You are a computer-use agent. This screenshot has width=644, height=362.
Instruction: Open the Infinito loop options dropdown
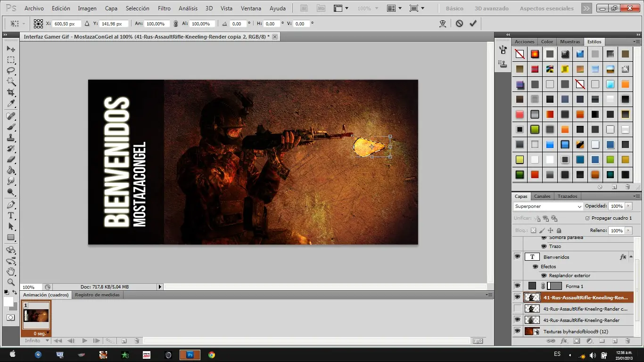[47, 340]
